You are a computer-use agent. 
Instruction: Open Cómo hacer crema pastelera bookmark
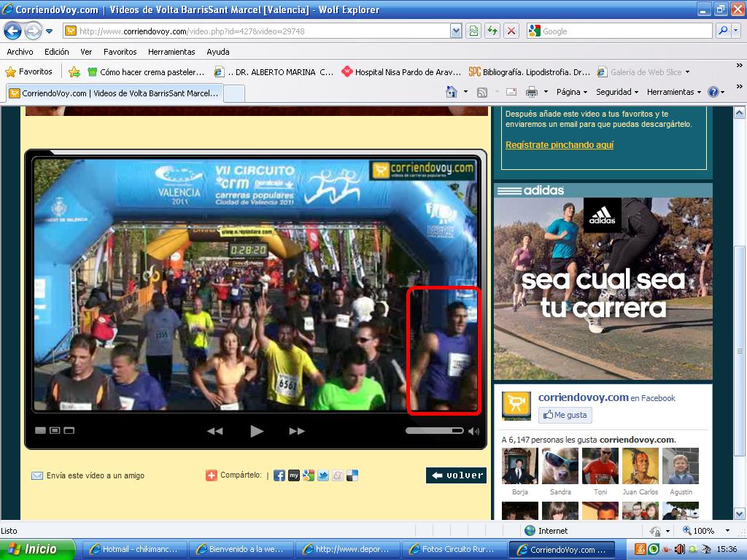(146, 72)
